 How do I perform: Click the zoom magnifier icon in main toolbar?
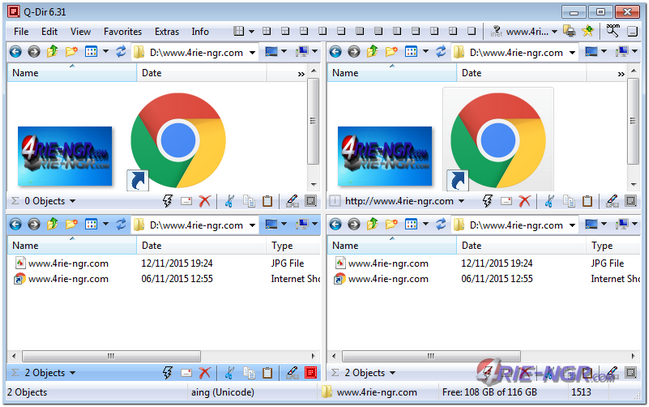tap(612, 31)
